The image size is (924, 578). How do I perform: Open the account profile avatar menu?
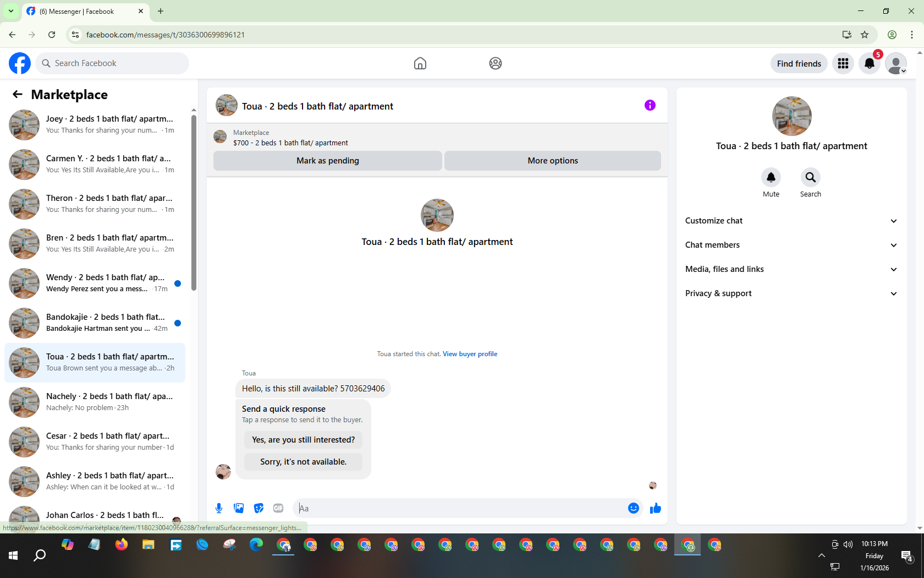(x=896, y=63)
